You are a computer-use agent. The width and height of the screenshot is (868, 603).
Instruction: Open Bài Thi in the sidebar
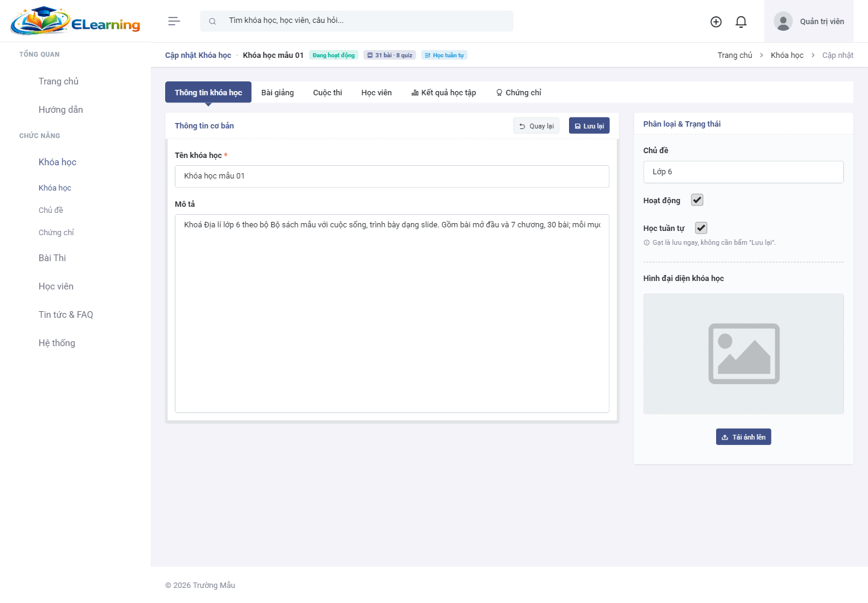[x=52, y=258]
